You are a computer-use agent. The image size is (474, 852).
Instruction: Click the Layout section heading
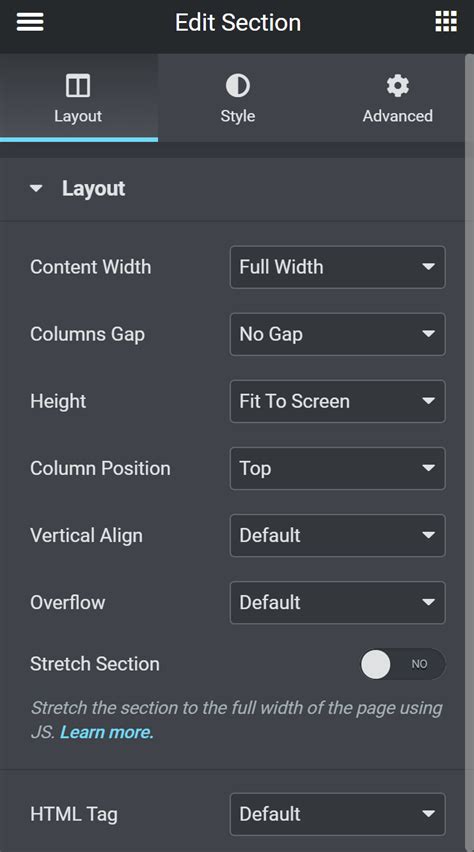click(x=93, y=189)
